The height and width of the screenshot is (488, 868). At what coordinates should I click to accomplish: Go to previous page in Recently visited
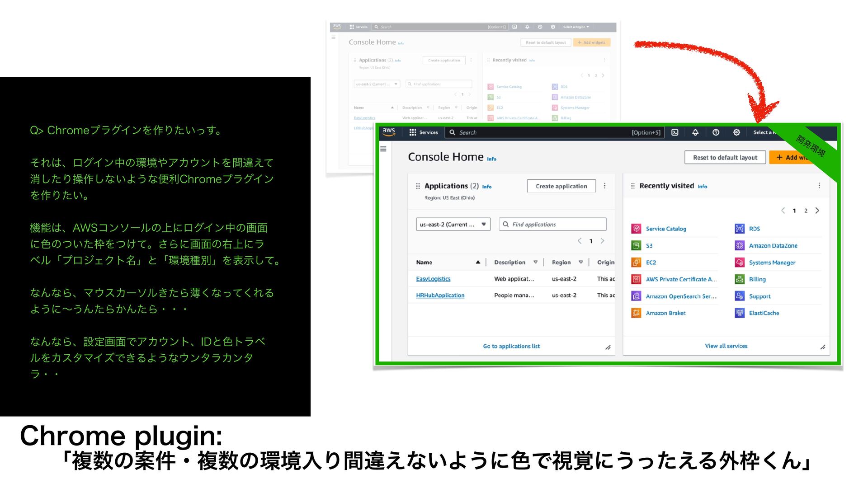click(x=783, y=211)
